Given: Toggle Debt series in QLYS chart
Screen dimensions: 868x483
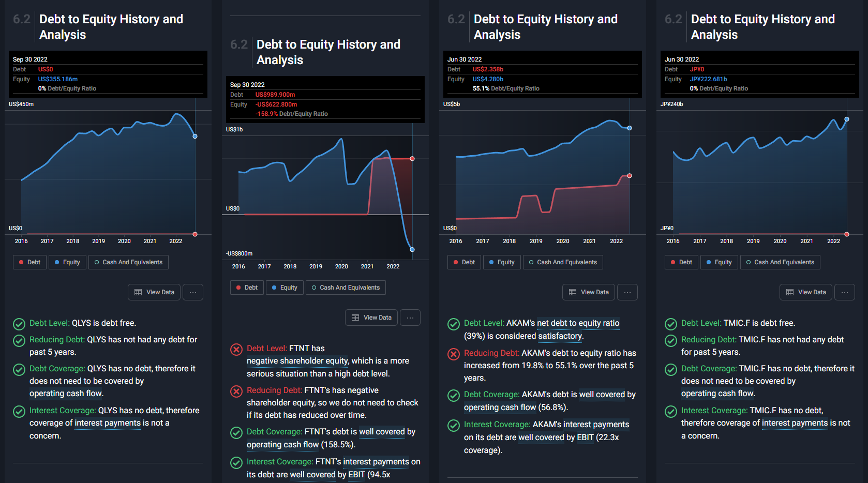Looking at the screenshot, I should (x=29, y=262).
